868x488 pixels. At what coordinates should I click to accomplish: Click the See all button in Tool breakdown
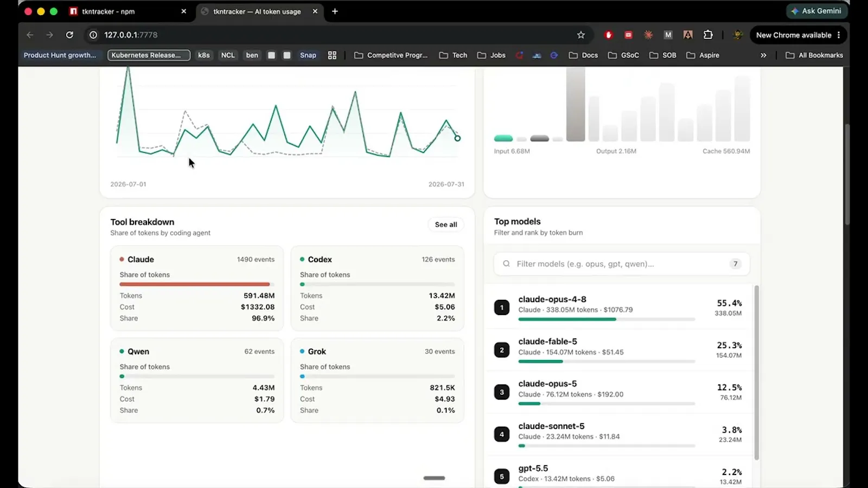click(x=446, y=224)
